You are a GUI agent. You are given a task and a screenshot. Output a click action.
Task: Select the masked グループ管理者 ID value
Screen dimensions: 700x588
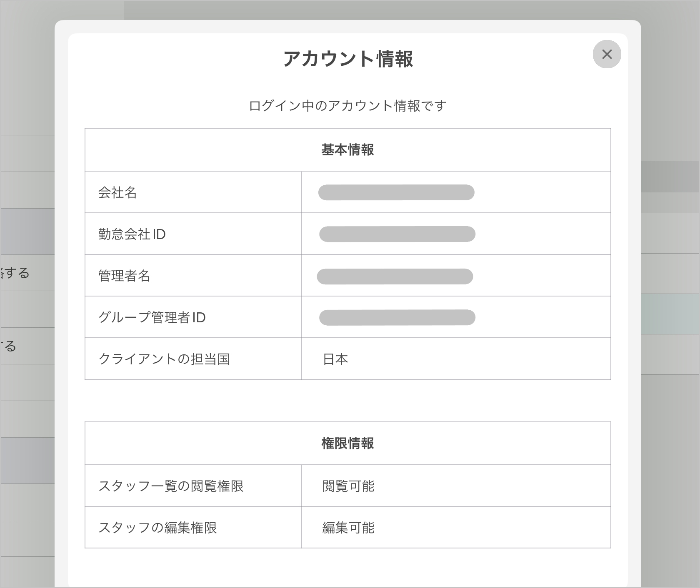[397, 317]
